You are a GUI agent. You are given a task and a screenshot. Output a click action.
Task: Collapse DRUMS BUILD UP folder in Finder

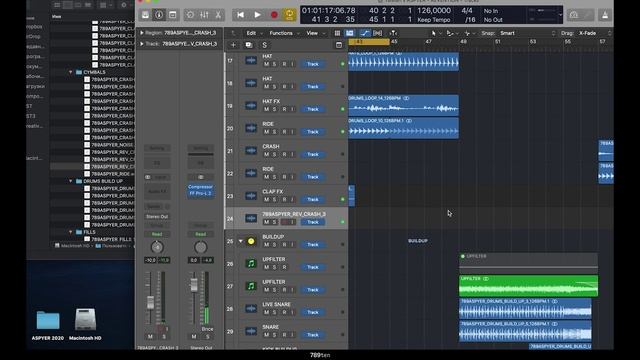(x=71, y=181)
